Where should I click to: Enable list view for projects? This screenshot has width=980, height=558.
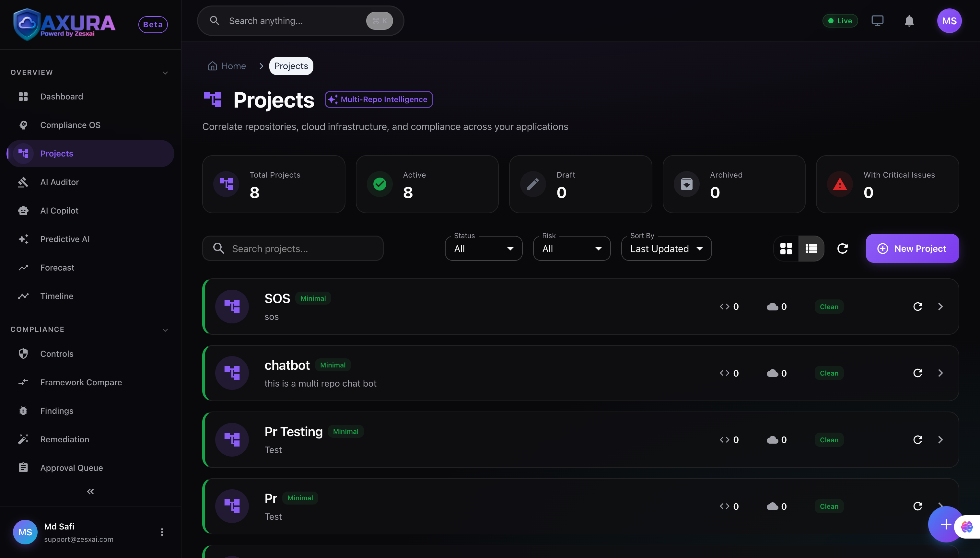(811, 248)
